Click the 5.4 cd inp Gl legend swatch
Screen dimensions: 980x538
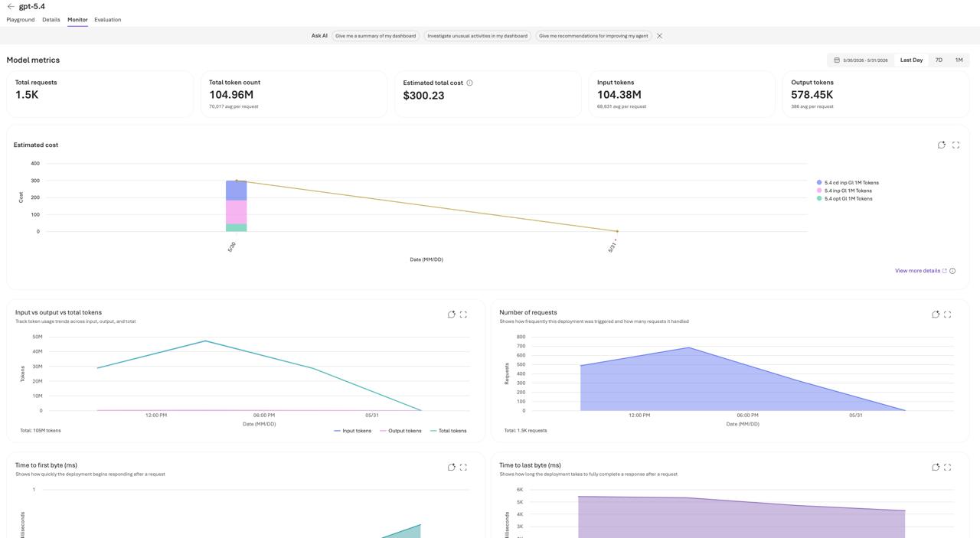[819, 183]
